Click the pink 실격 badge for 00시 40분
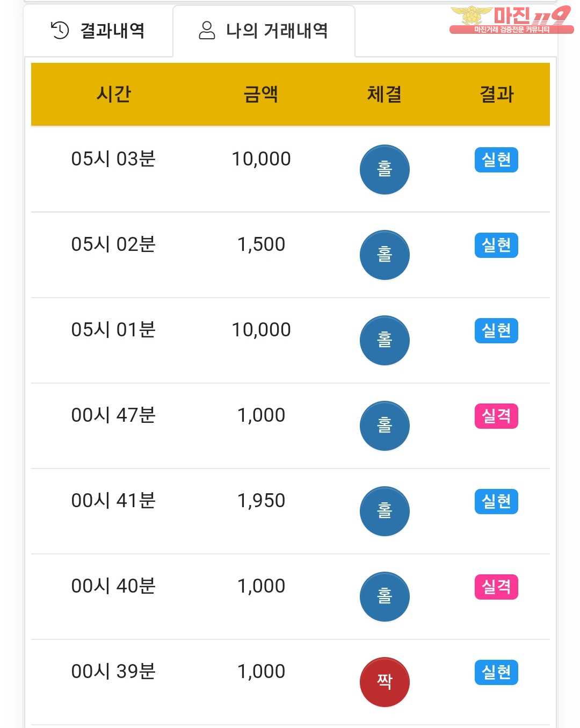The width and height of the screenshot is (580, 728). pyautogui.click(x=496, y=587)
